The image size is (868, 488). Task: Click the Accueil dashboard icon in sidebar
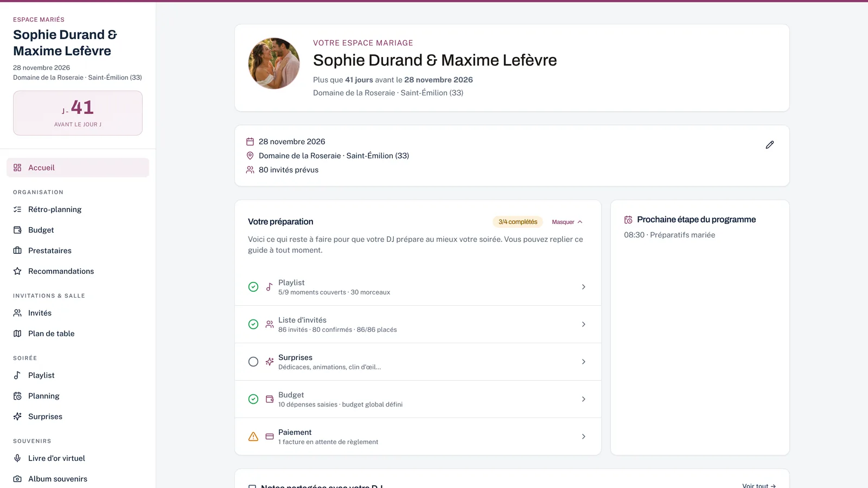(17, 168)
